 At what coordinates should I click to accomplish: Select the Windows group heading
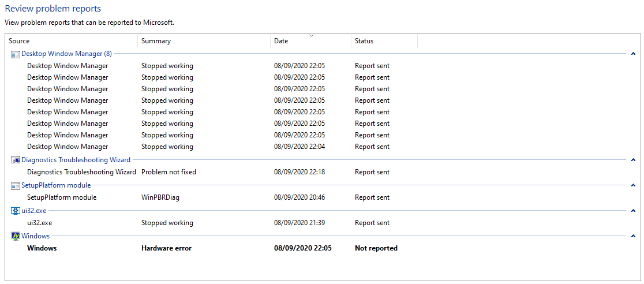[x=36, y=236]
